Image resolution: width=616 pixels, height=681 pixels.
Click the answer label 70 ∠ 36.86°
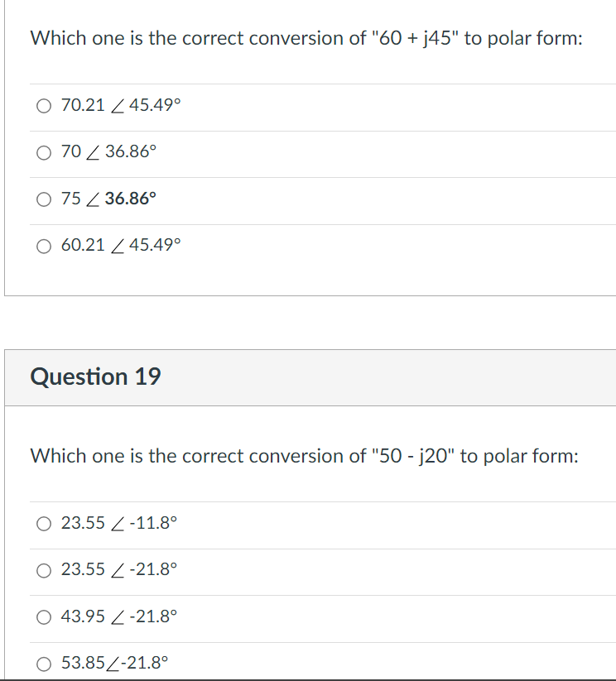[x=108, y=151]
